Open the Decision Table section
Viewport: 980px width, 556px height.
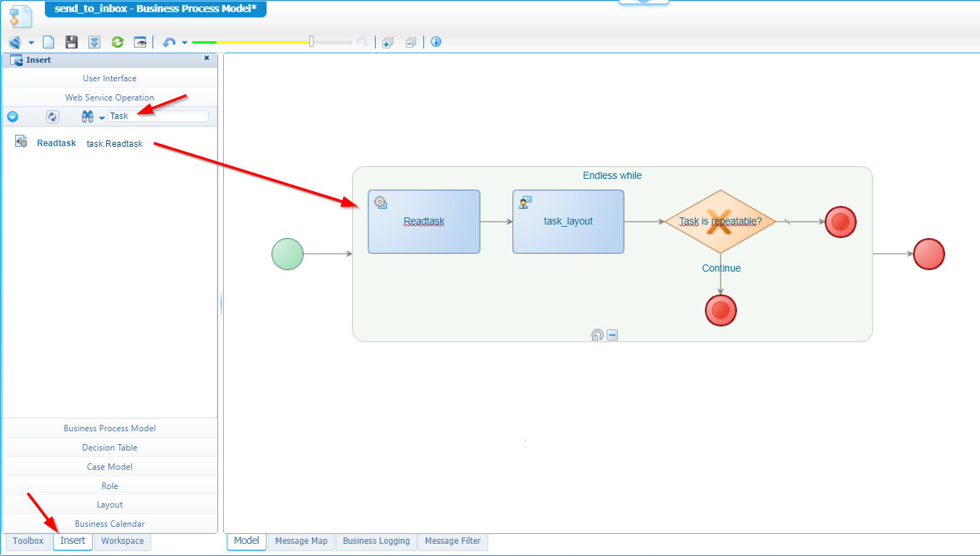[x=110, y=448]
